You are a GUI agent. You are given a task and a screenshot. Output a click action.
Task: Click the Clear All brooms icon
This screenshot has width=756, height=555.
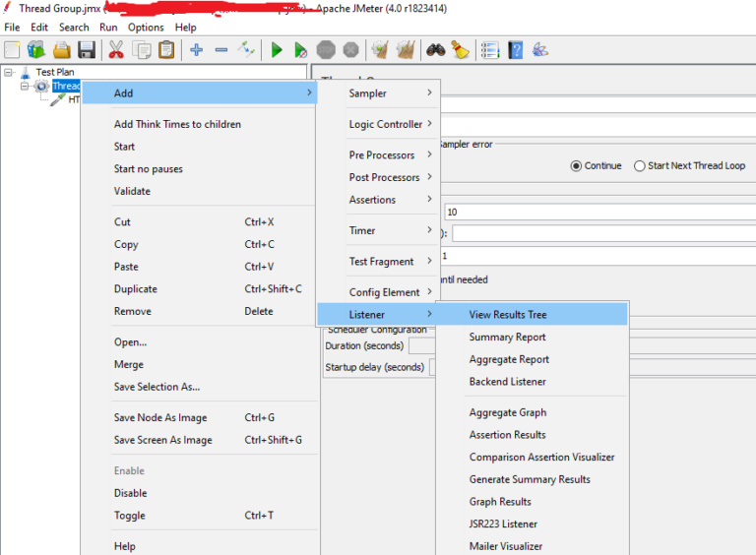pos(406,49)
